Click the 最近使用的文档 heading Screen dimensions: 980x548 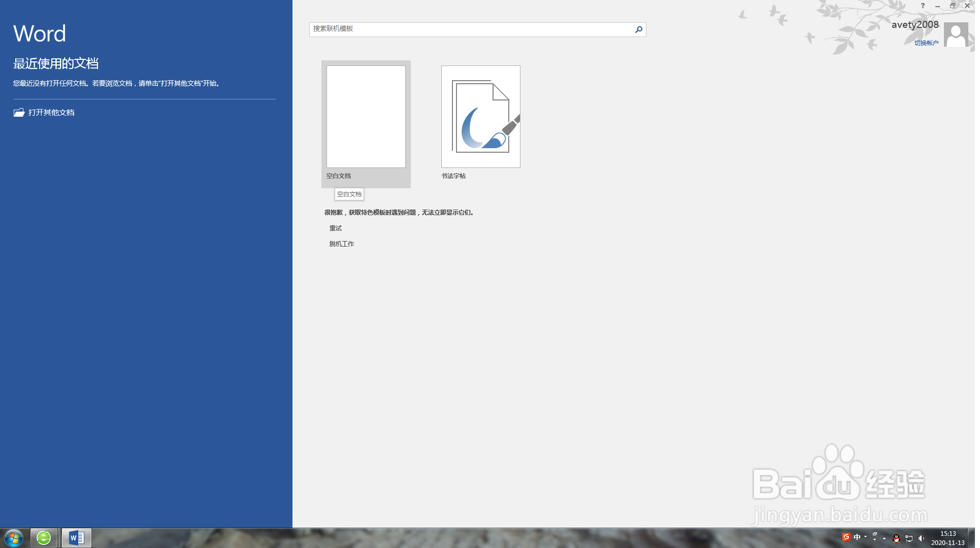click(56, 63)
